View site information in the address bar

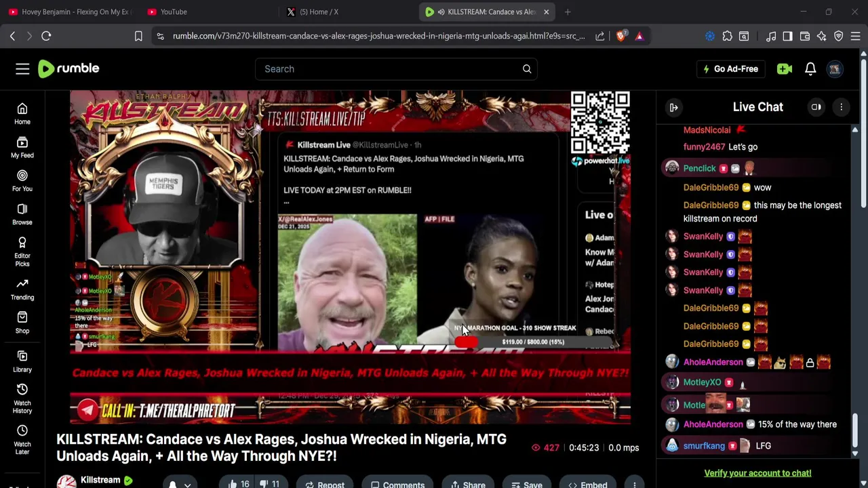tap(160, 36)
